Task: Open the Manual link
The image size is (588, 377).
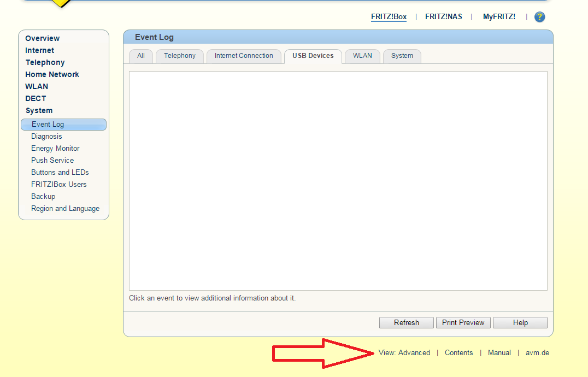Action: click(x=499, y=353)
